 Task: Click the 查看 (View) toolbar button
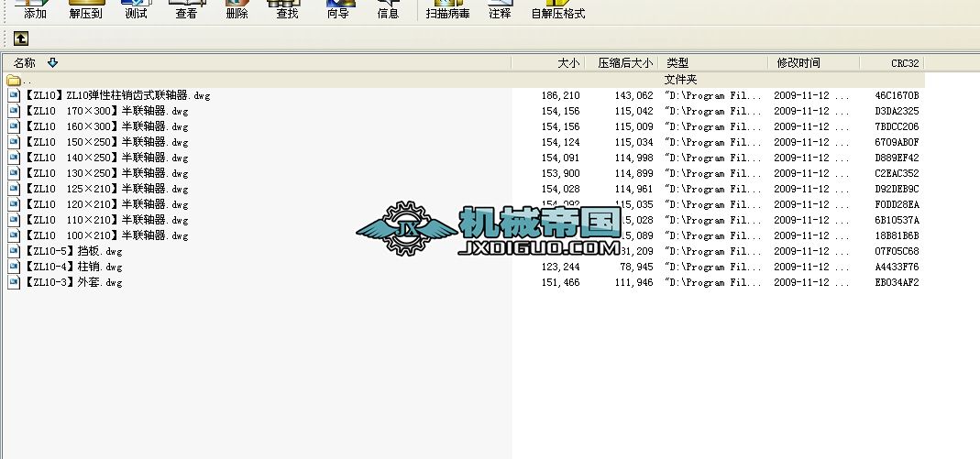[186, 10]
